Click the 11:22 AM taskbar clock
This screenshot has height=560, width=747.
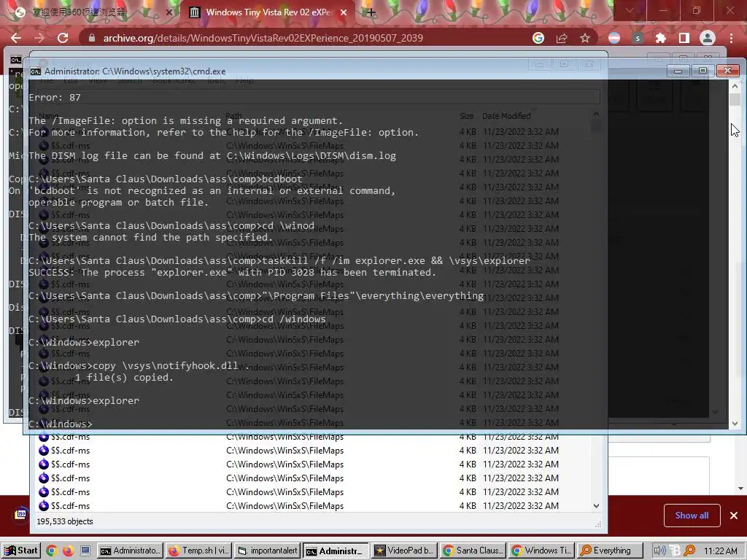pyautogui.click(x=720, y=551)
